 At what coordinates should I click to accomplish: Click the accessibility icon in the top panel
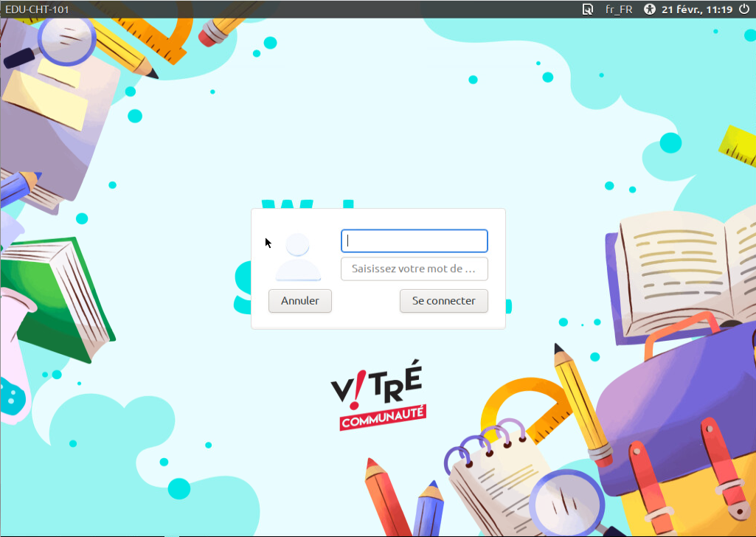[x=649, y=10]
